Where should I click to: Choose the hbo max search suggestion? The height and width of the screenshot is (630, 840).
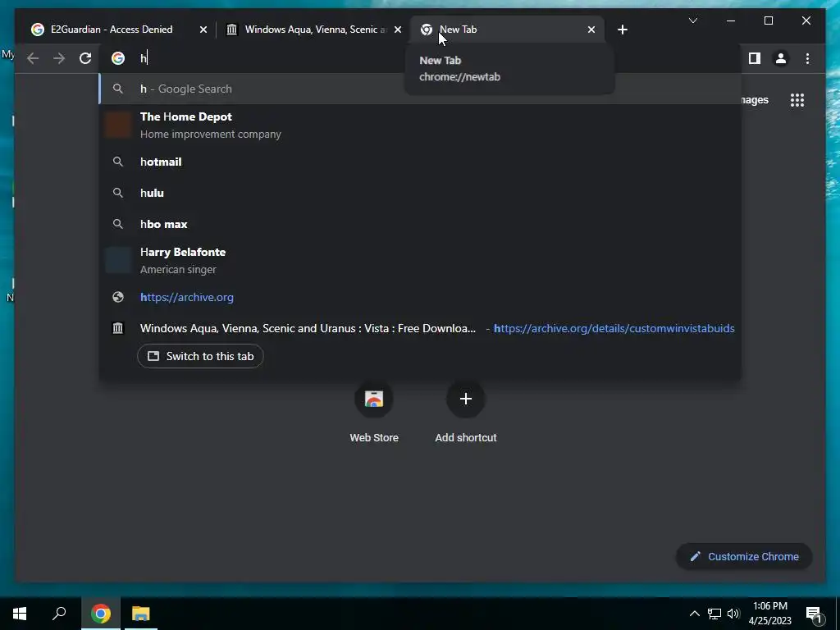pos(420,224)
